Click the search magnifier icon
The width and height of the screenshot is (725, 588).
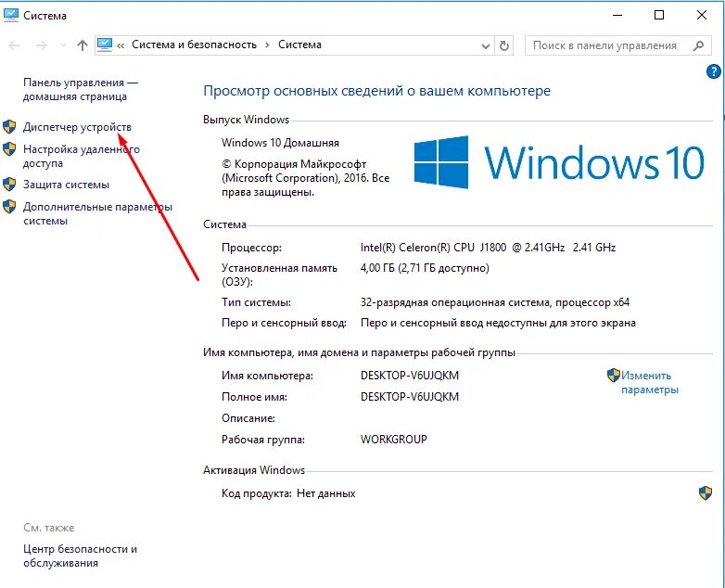[699, 45]
